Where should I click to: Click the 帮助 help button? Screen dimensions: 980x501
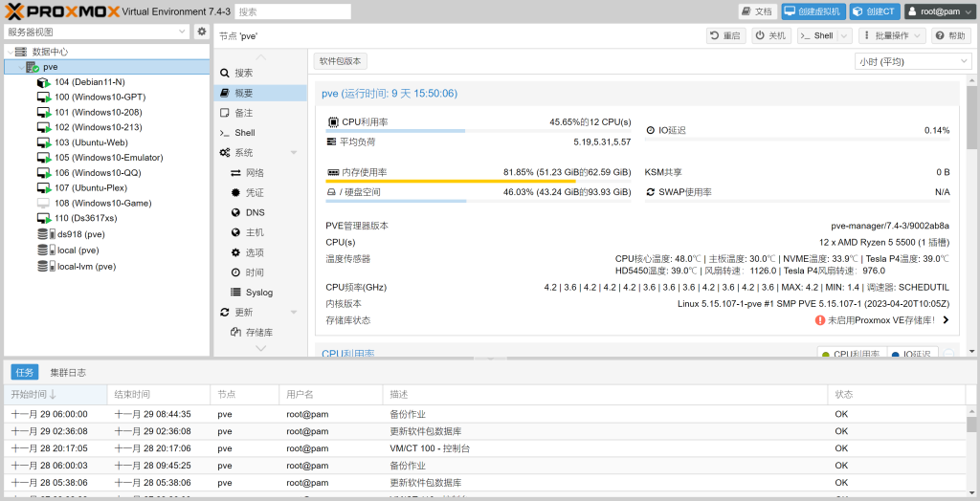coord(951,35)
